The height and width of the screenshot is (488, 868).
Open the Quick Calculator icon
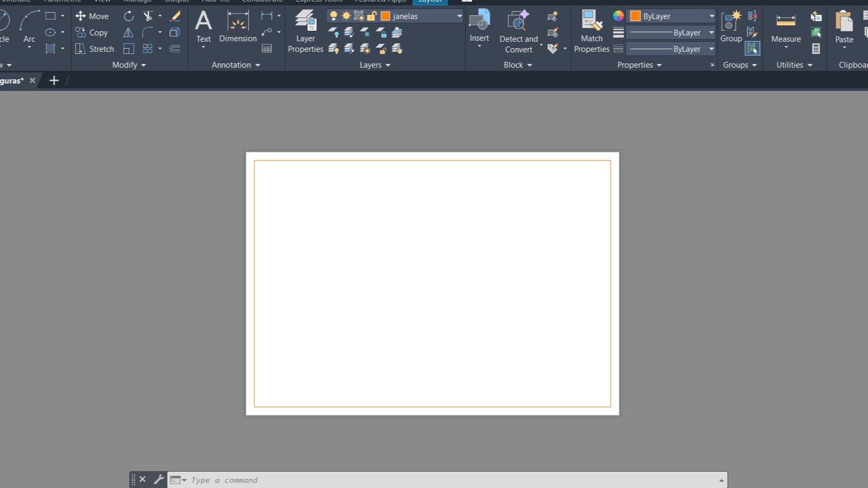pyautogui.click(x=816, y=49)
